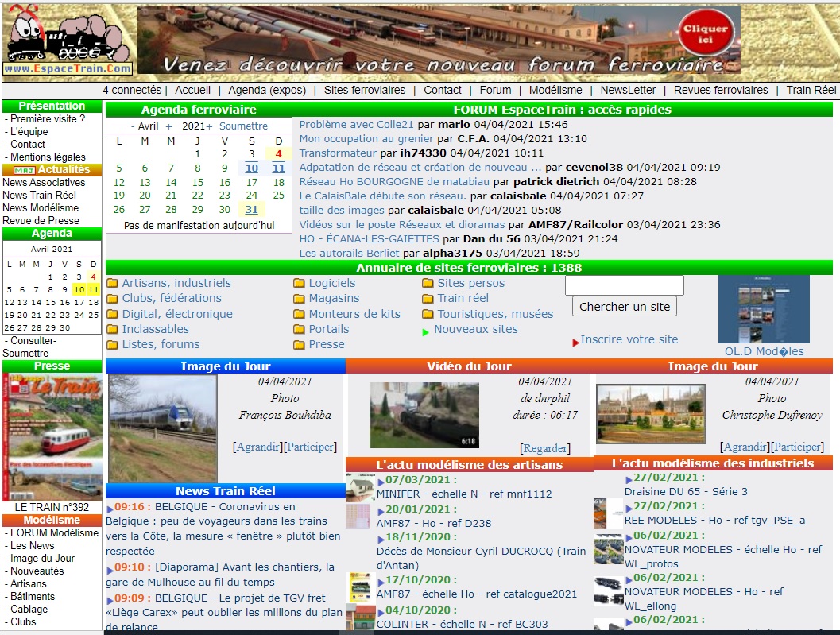Open FORUM Modélisme sidebar link
The image size is (840, 635).
point(54,532)
